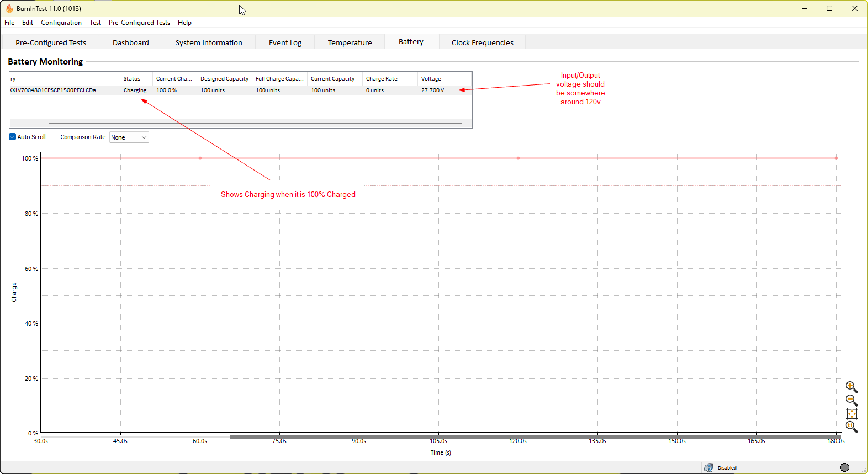Select the Battery tab

pos(411,41)
